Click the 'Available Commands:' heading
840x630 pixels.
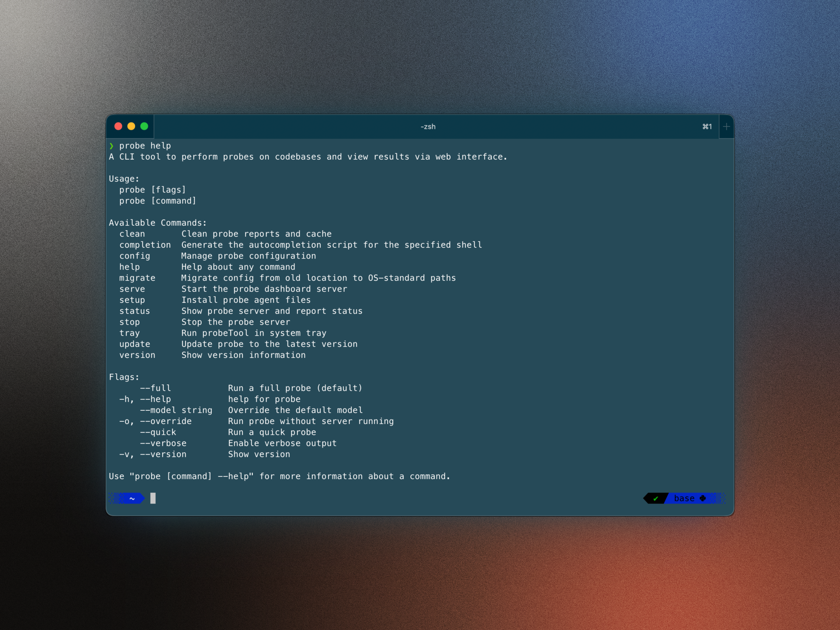pos(157,223)
